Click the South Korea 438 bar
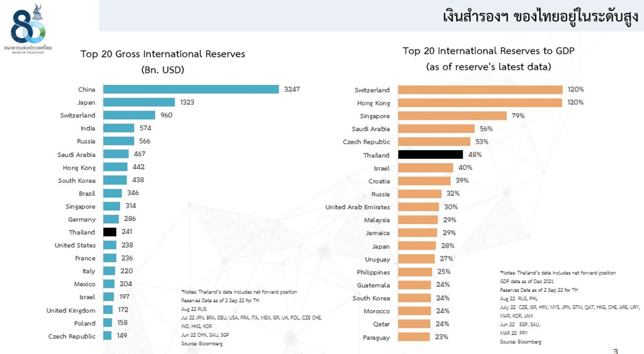This screenshot has height=354, width=644. point(115,180)
